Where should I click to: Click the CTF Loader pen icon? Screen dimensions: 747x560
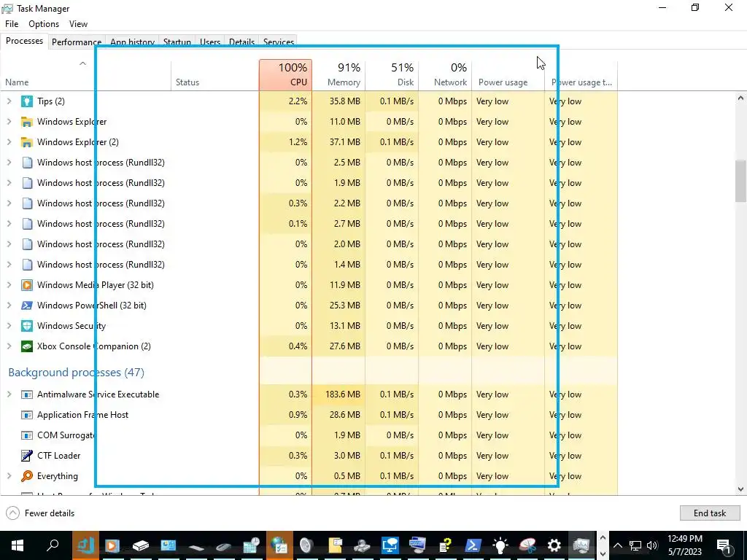pyautogui.click(x=27, y=456)
